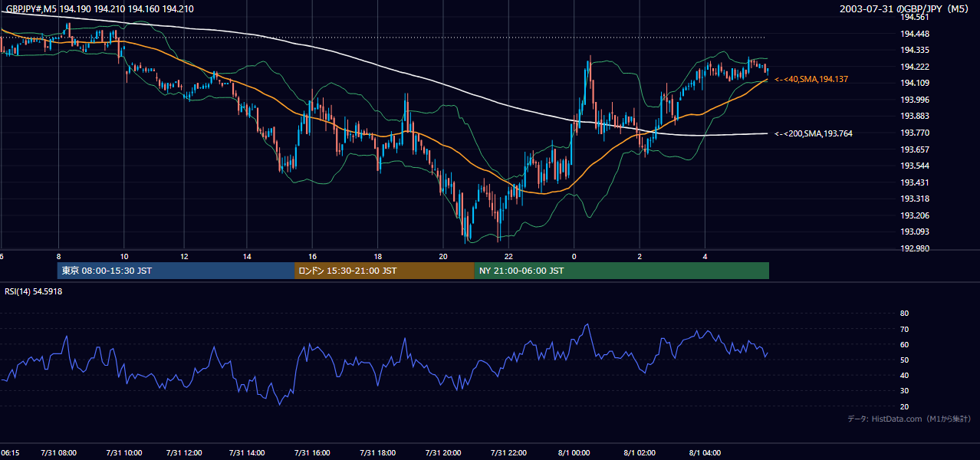
Task: Click the RSI level 20 label
Action: point(904,406)
